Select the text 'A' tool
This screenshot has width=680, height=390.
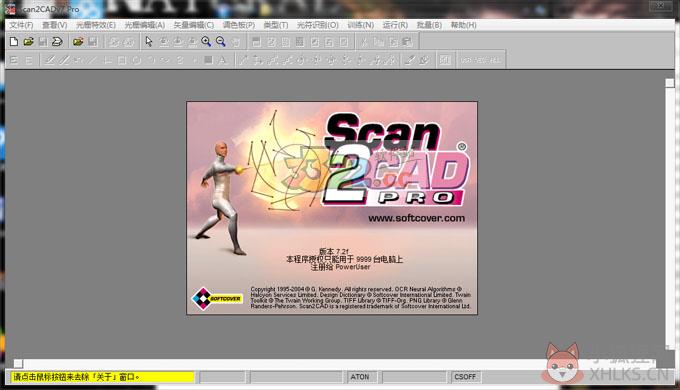click(x=222, y=60)
